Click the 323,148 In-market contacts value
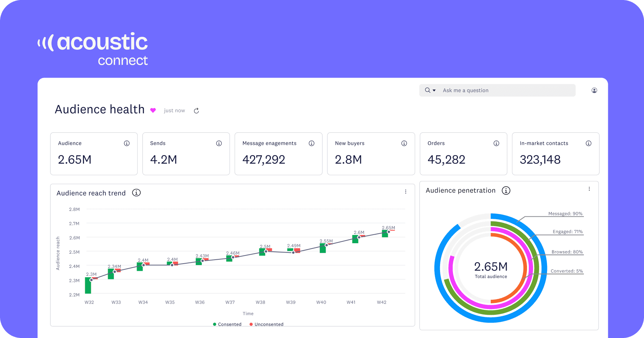The height and width of the screenshot is (338, 644). pos(540,160)
